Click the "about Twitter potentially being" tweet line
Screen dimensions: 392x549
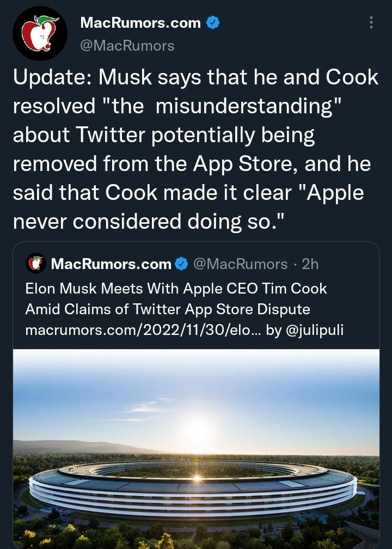(164, 135)
